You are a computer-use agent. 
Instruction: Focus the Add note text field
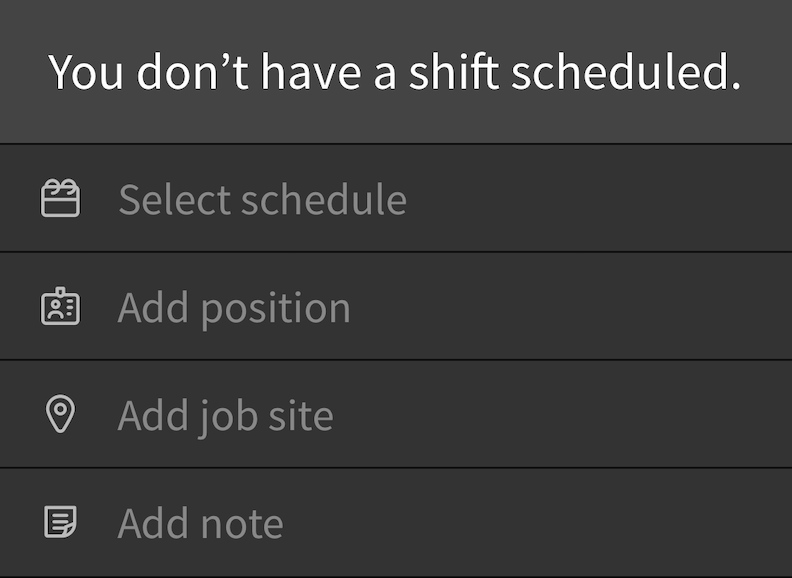click(396, 522)
